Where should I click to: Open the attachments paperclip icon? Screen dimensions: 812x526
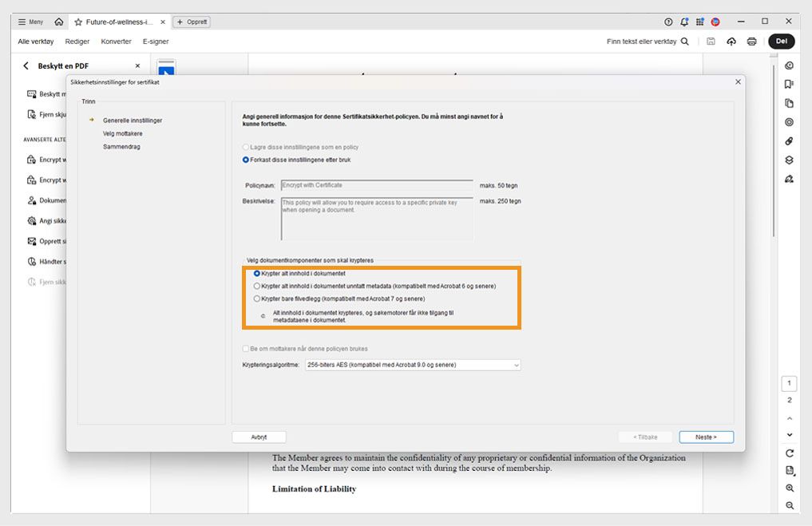coord(789,141)
